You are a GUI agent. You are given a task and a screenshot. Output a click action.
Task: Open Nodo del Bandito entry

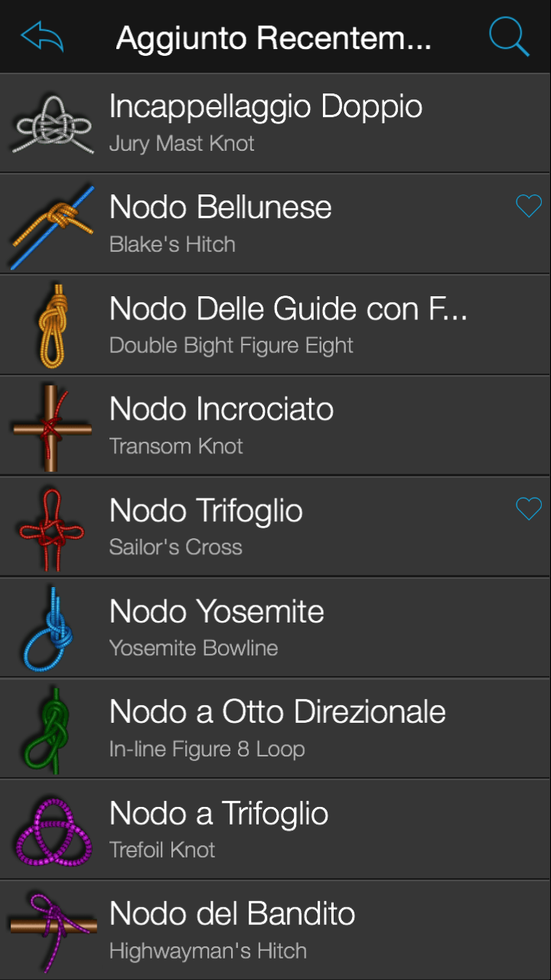click(x=275, y=930)
